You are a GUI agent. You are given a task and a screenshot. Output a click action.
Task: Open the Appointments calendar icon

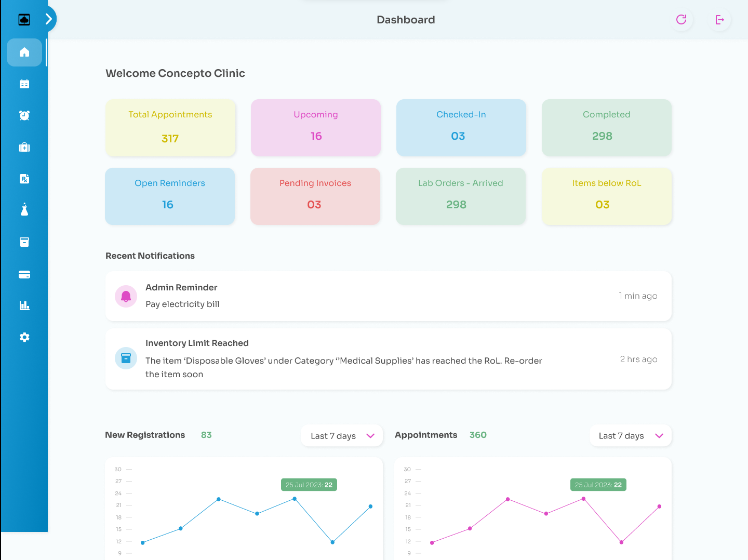pos(24,84)
